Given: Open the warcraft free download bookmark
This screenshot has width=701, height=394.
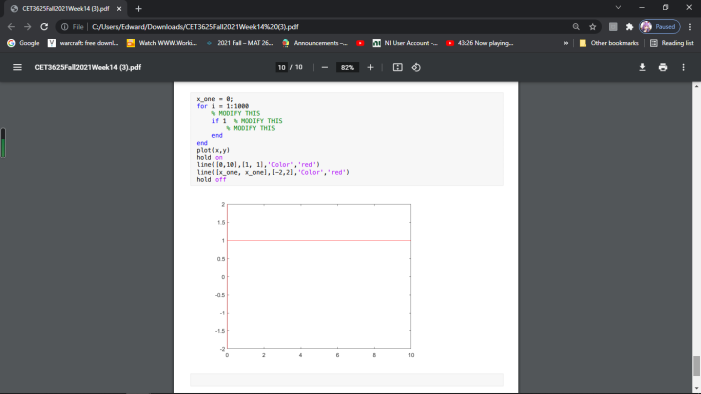Looking at the screenshot, I should tap(83, 43).
